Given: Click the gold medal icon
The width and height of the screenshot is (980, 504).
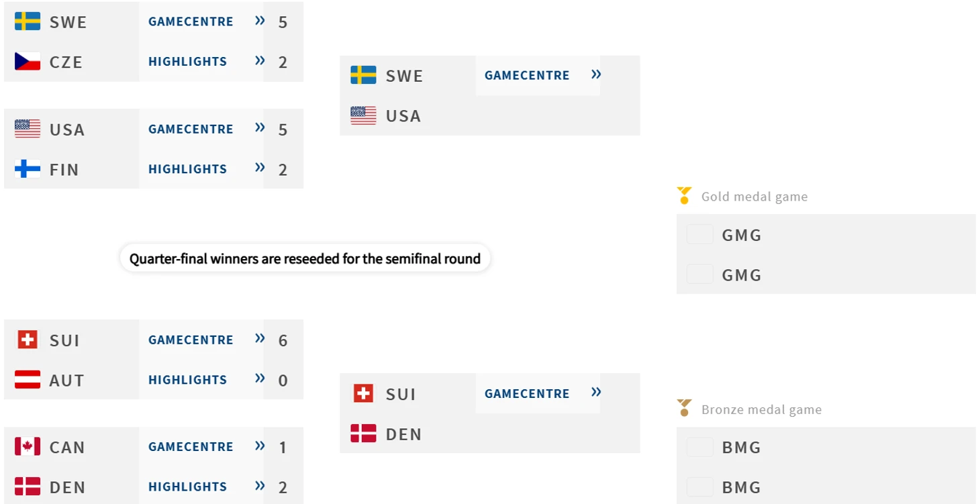Looking at the screenshot, I should [x=684, y=195].
